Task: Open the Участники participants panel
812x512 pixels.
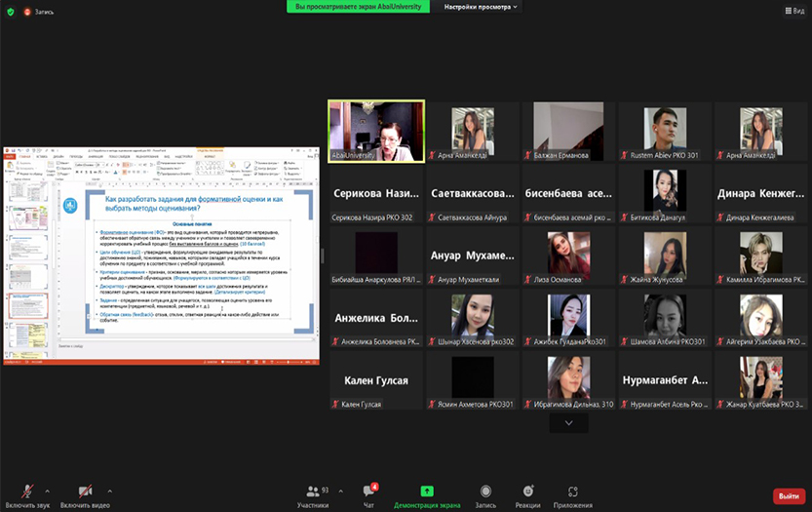Action: [x=313, y=495]
